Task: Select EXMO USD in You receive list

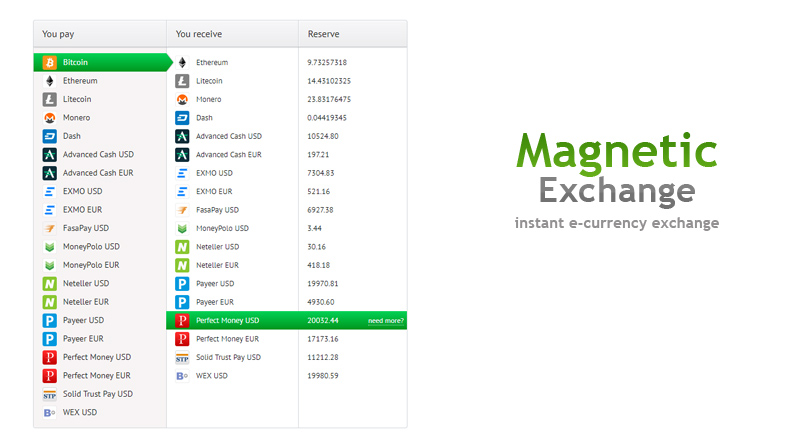Action: tap(214, 173)
